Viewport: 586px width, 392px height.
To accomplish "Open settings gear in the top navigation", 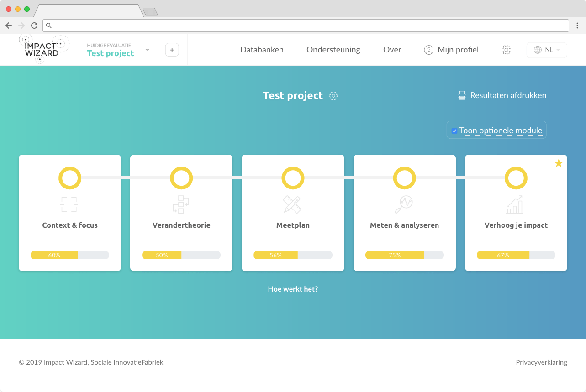I will click(506, 50).
